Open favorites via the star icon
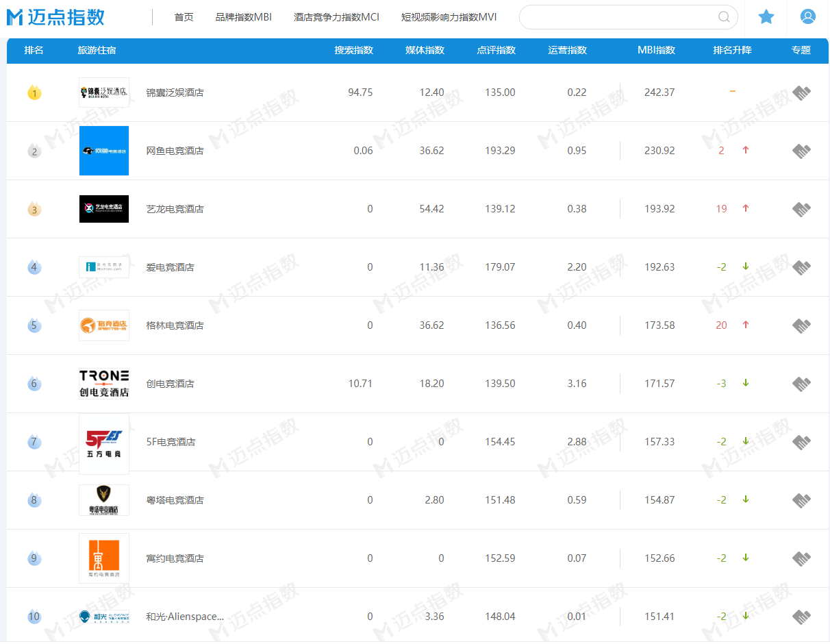Image resolution: width=830 pixels, height=644 pixels. pos(766,17)
